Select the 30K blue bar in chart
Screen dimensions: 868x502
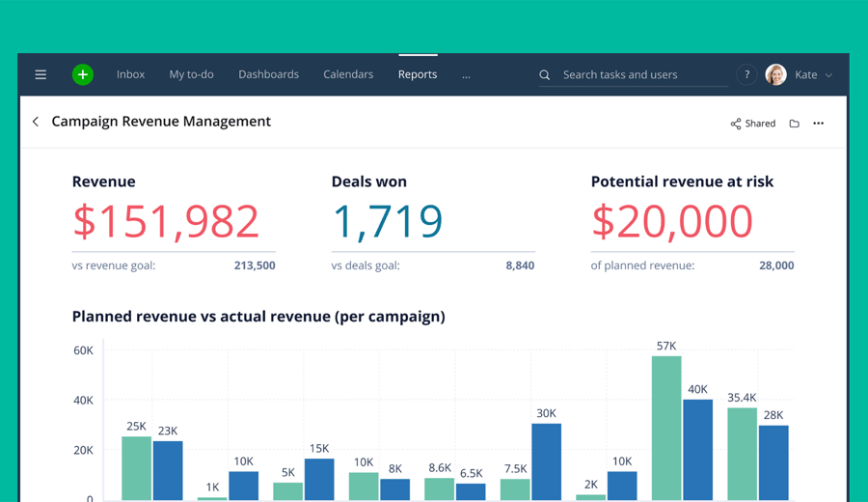(x=546, y=460)
